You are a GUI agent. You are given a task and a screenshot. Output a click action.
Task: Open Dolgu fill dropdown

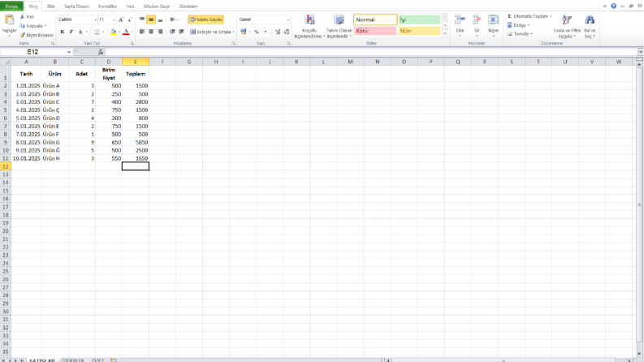coord(518,25)
